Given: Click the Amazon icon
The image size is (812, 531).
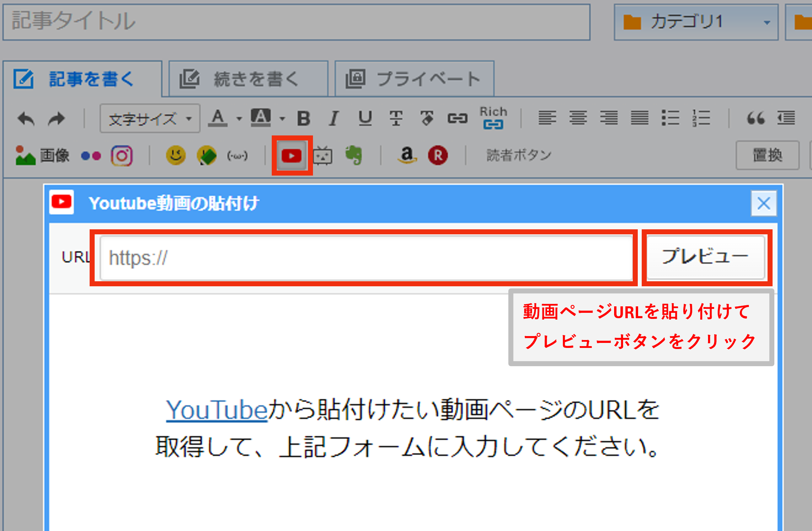Looking at the screenshot, I should click(407, 155).
